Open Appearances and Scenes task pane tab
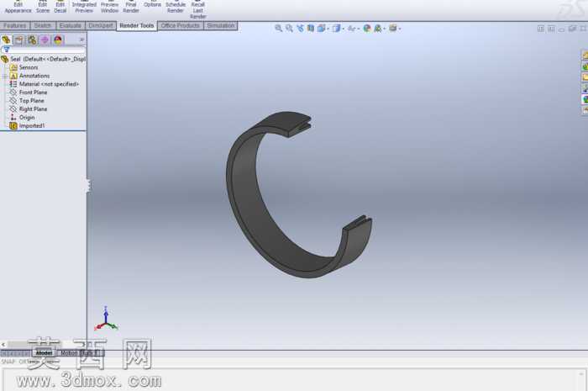This screenshot has height=391, width=588. 585,99
